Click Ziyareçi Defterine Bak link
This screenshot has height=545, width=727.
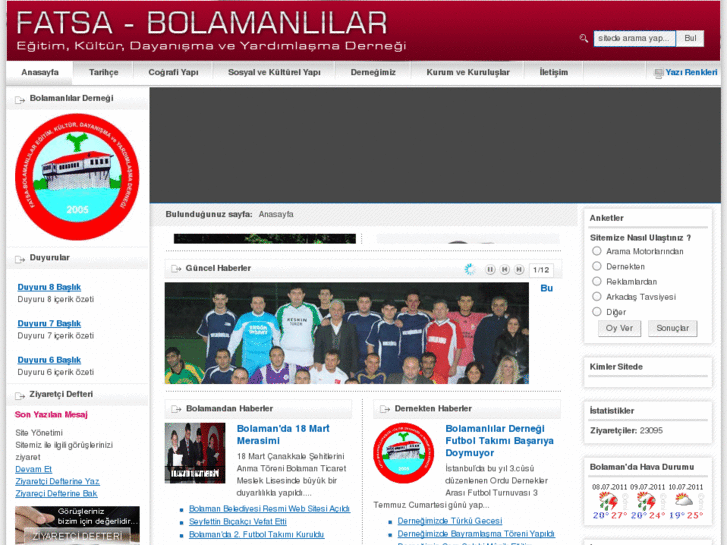tap(56, 494)
